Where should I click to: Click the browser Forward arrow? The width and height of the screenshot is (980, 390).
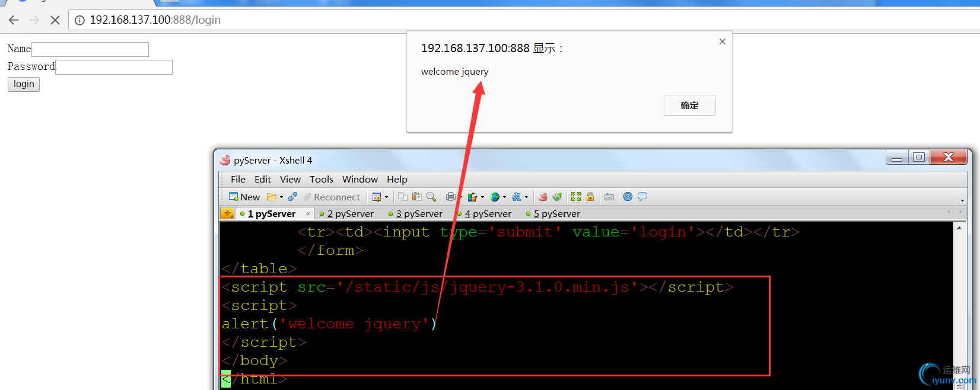34,20
